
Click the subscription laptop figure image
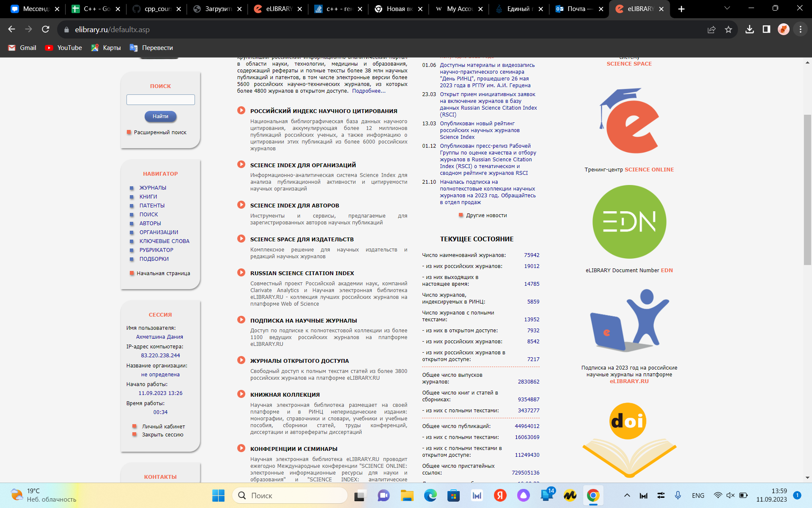pos(629,320)
